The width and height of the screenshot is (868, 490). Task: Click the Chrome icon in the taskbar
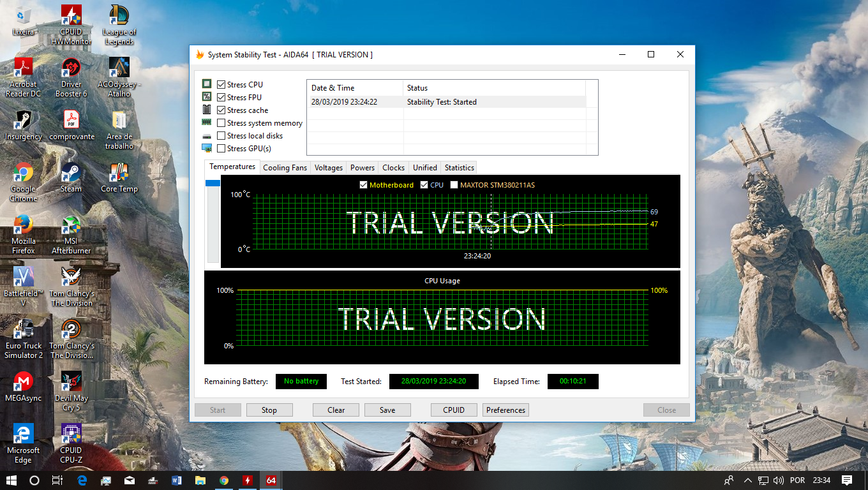pos(223,480)
